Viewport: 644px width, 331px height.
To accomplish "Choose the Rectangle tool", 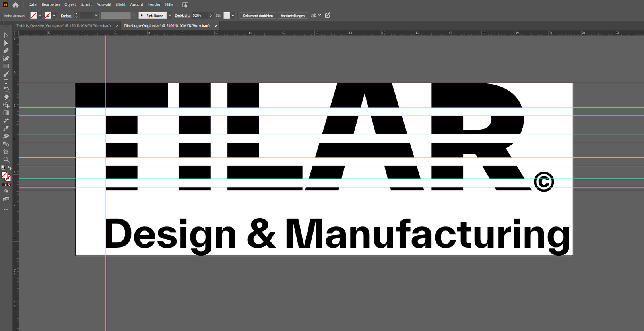I will 6,66.
